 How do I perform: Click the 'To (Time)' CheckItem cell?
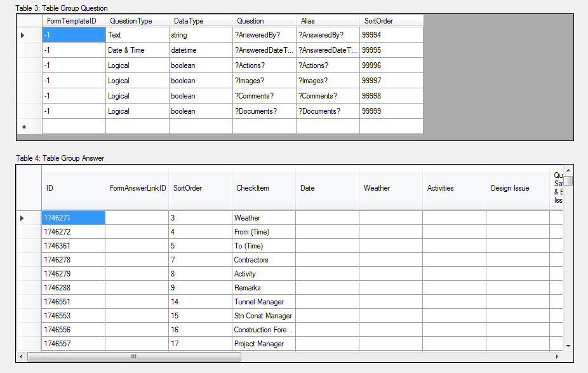(264, 246)
